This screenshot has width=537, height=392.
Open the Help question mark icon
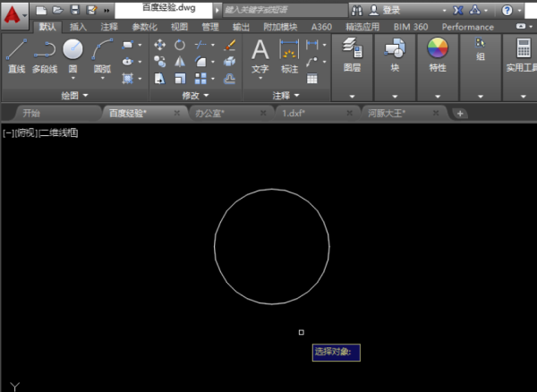pos(507,11)
